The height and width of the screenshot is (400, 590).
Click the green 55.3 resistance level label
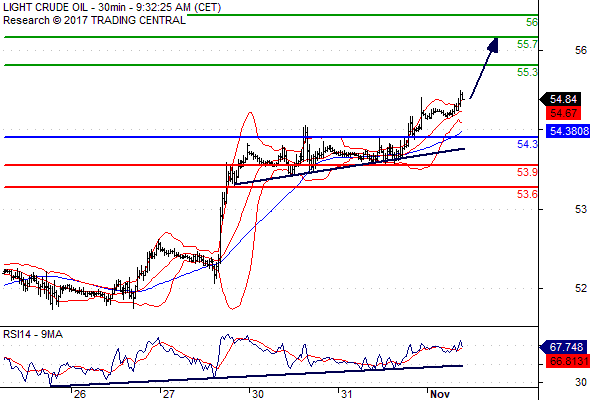527,72
